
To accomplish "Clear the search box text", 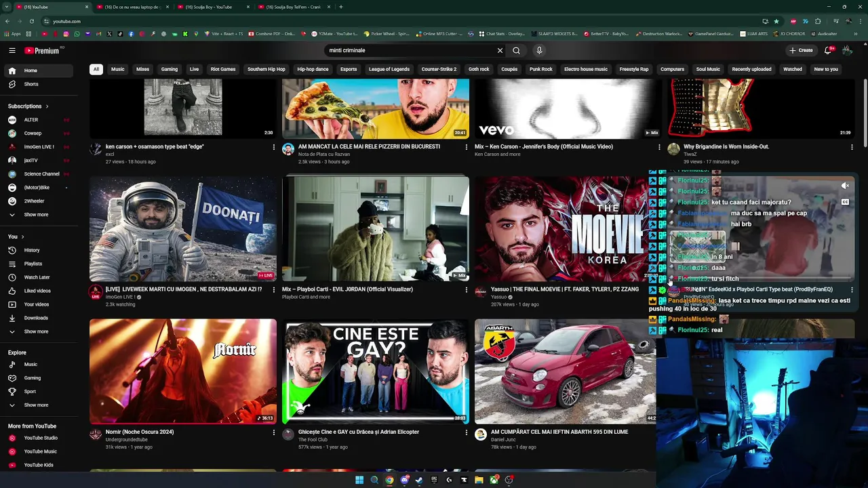I will (500, 50).
